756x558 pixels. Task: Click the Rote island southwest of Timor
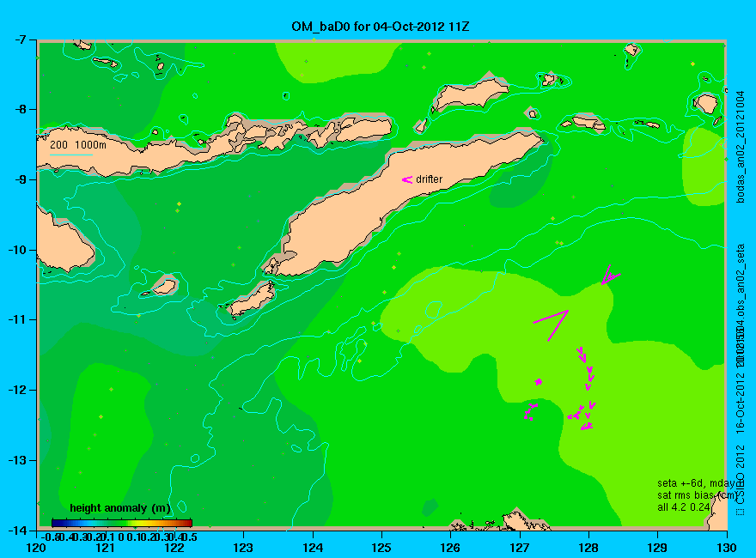coord(252,300)
